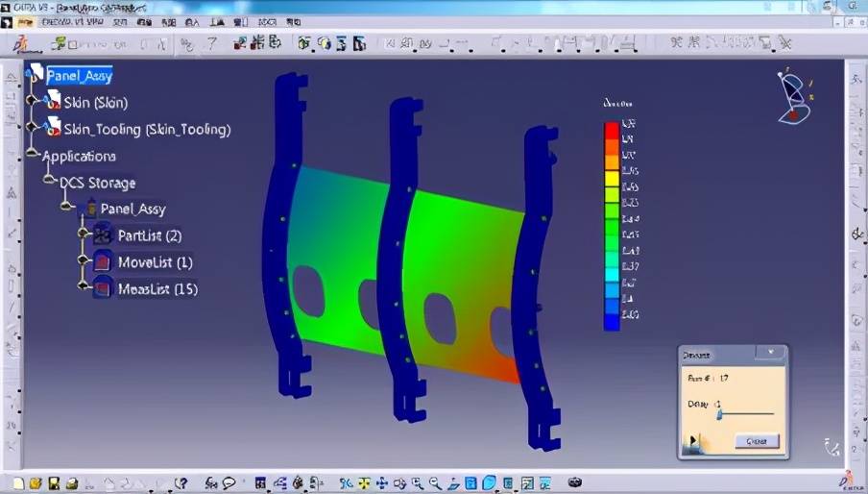Expand the Skin (Skin) tree node
Screen dimensions: 868x494
point(32,100)
